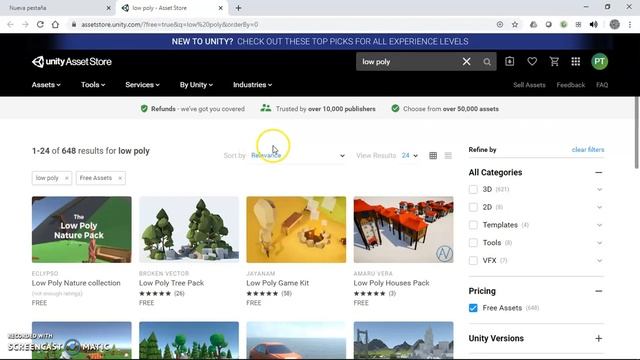This screenshot has height=360, width=640.
Task: Open the PT user avatar menu
Action: [599, 62]
